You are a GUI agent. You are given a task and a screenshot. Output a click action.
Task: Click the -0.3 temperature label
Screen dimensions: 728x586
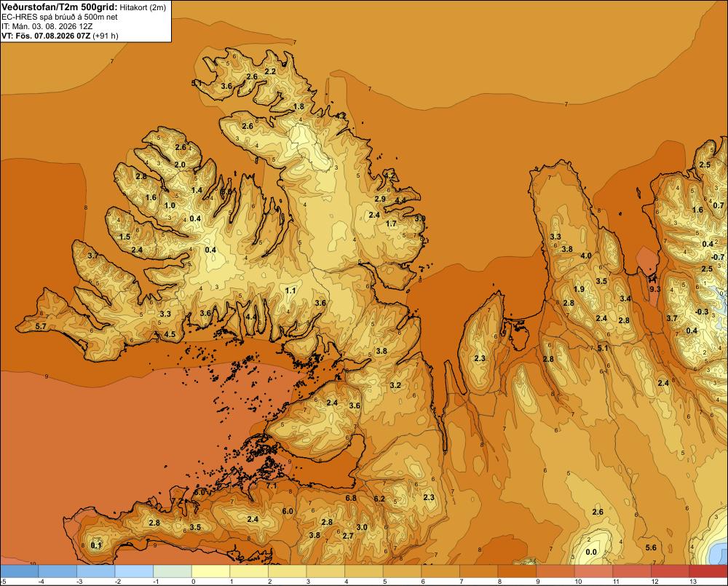[x=702, y=312]
